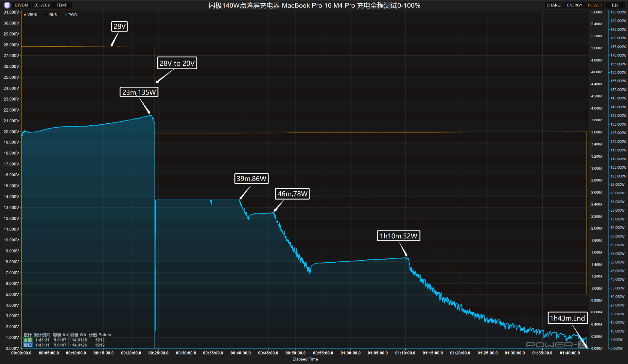Open the E.D. tab
The image size is (628, 364).
coord(615,5)
